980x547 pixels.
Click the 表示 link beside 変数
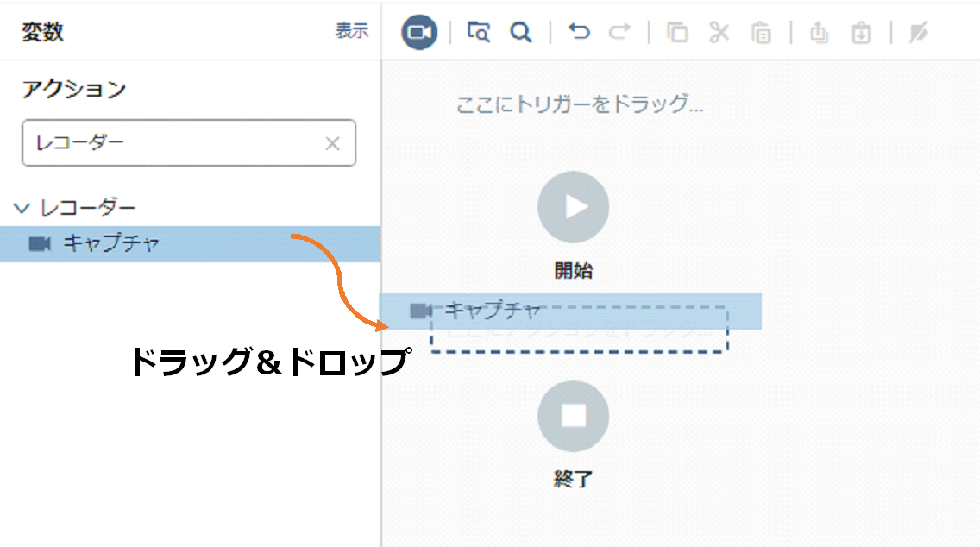pos(352,31)
